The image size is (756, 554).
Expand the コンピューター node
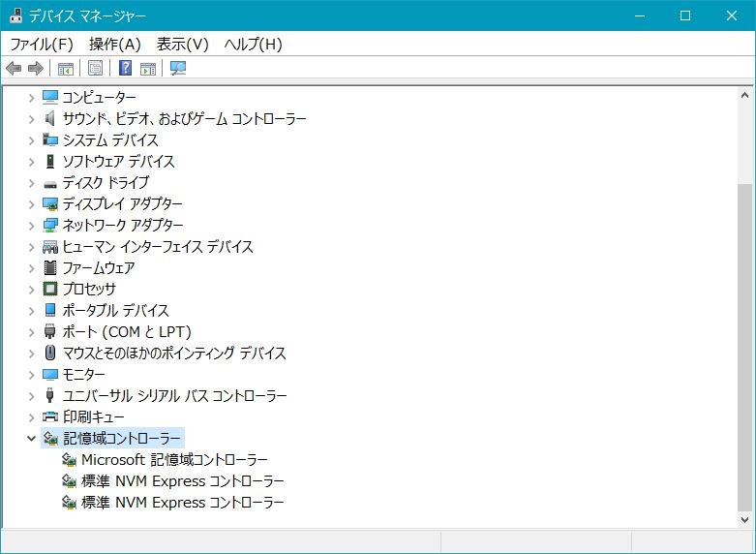coord(31,98)
